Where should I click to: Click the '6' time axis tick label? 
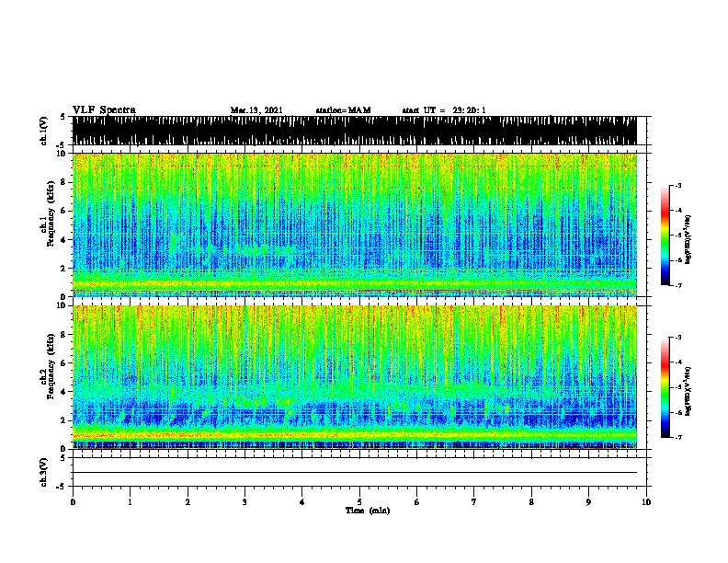point(417,502)
